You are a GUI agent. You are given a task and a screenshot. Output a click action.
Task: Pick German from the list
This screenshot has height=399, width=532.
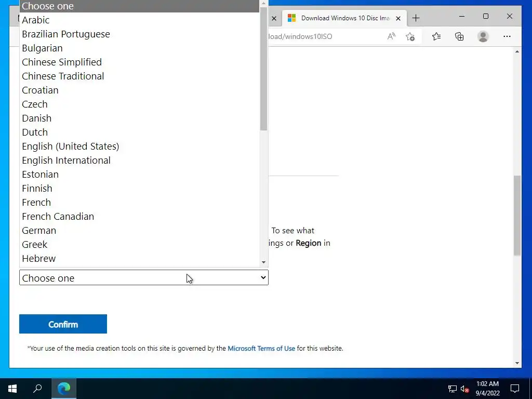click(139, 230)
